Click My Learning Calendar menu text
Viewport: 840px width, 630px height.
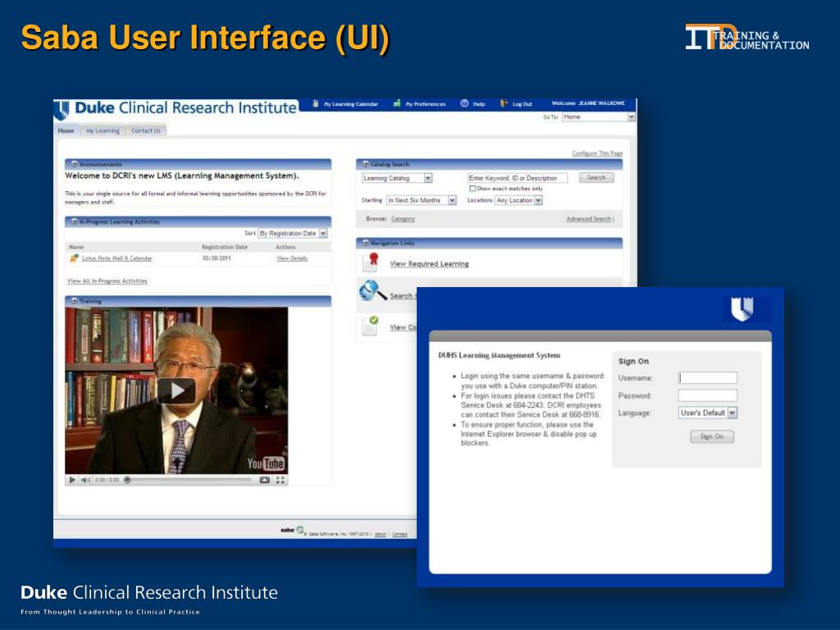click(x=351, y=104)
